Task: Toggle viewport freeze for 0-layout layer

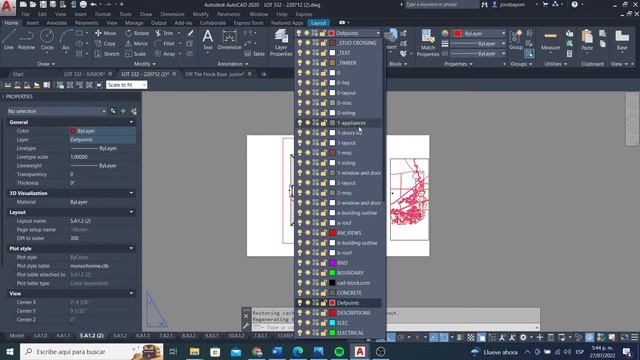Action: [316, 93]
